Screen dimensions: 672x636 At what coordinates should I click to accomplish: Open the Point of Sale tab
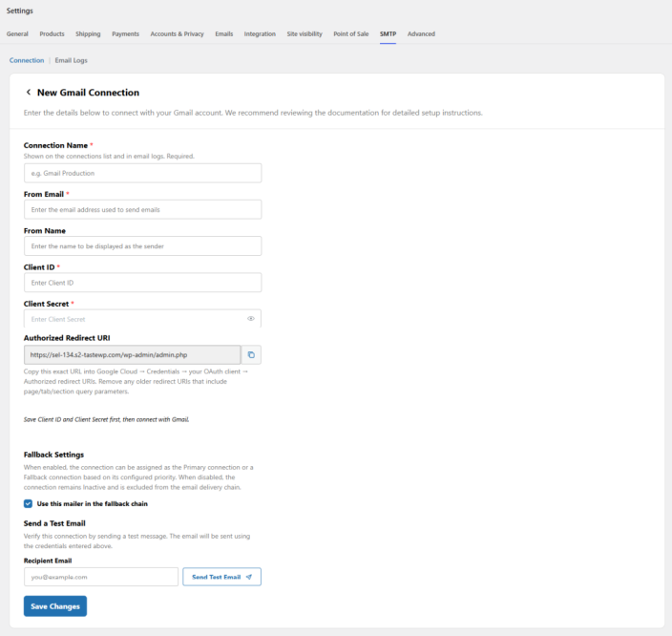coord(351,33)
